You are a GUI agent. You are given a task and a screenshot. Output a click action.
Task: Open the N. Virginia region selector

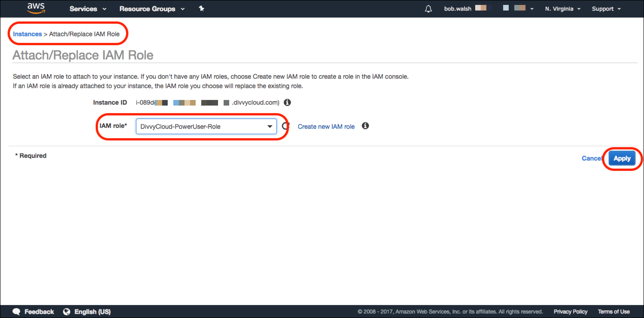[x=563, y=9]
